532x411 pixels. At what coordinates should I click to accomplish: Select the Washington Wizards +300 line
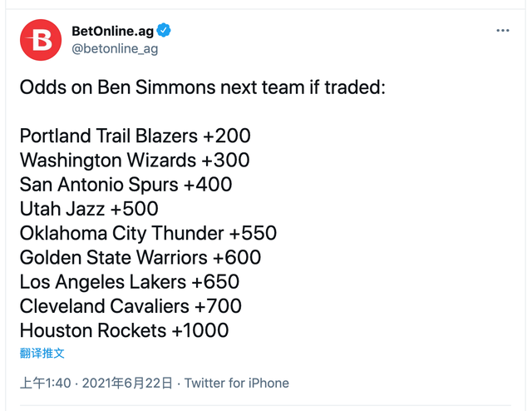coord(134,160)
